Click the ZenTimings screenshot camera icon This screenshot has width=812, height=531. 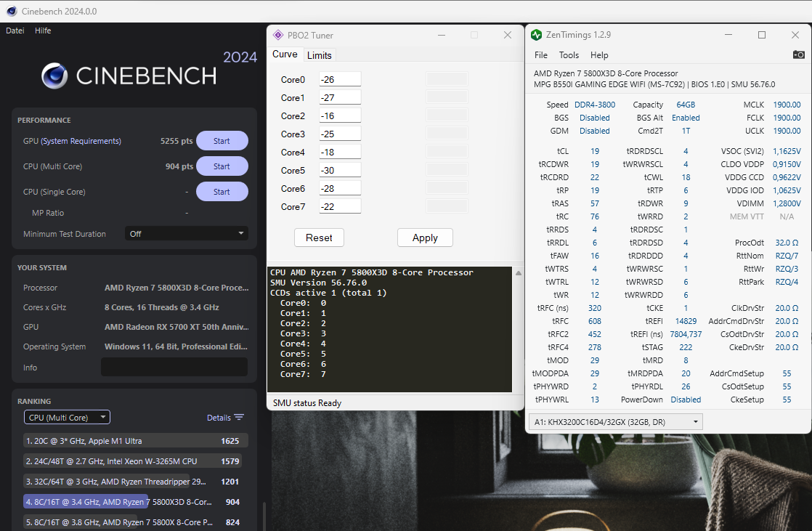[798, 54]
